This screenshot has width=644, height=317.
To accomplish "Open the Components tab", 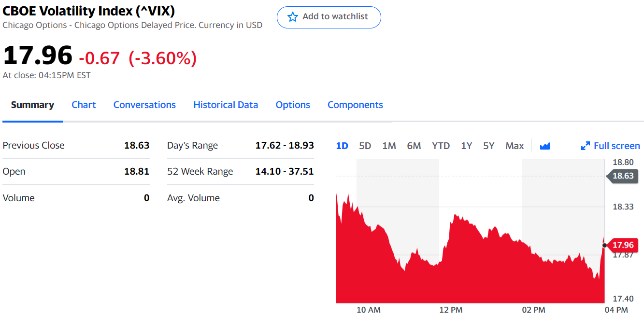I will pos(355,105).
